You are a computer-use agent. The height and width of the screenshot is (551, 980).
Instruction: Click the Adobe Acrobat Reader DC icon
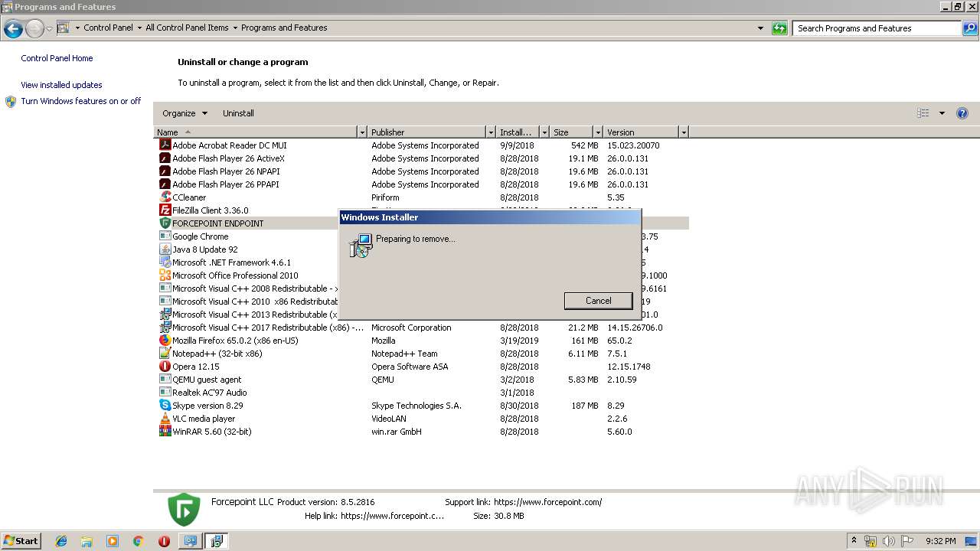(165, 145)
